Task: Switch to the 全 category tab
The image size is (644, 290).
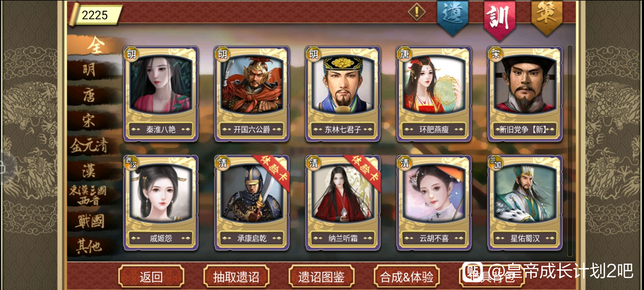Action: (95, 45)
